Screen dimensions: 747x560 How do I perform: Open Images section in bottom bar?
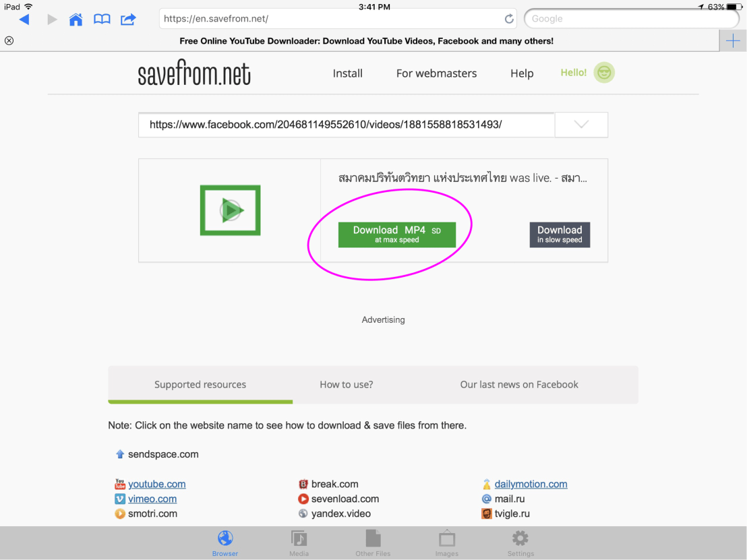click(446, 543)
